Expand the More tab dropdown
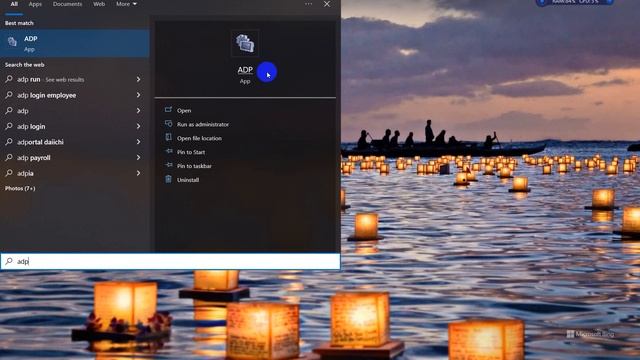The image size is (640, 360). (x=126, y=4)
